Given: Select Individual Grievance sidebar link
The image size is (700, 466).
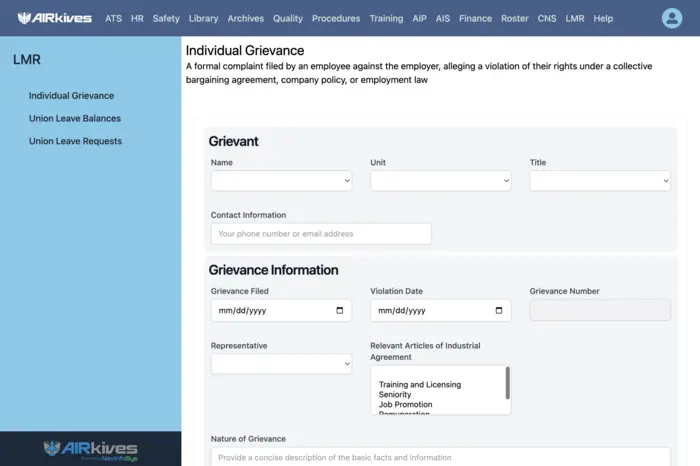Looking at the screenshot, I should (x=71, y=96).
